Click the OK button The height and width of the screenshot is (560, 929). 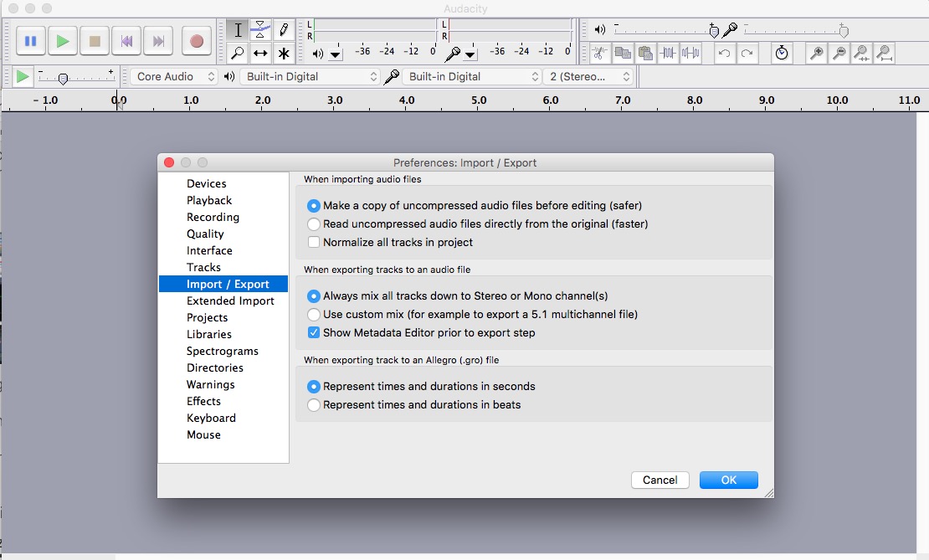pyautogui.click(x=728, y=480)
